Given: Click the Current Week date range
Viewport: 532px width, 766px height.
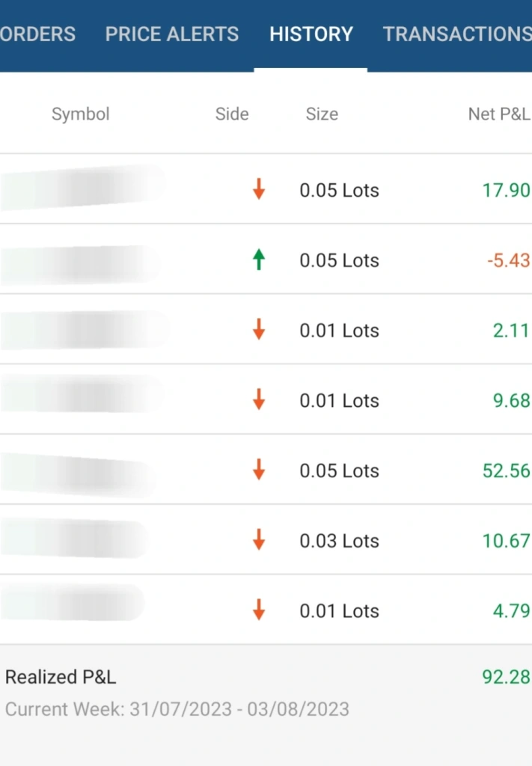Looking at the screenshot, I should 177,709.
